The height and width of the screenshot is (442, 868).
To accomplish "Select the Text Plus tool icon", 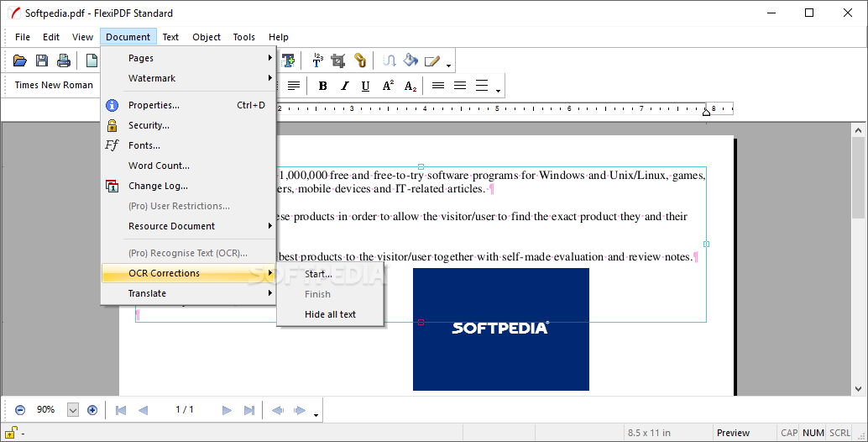I will click(x=288, y=61).
